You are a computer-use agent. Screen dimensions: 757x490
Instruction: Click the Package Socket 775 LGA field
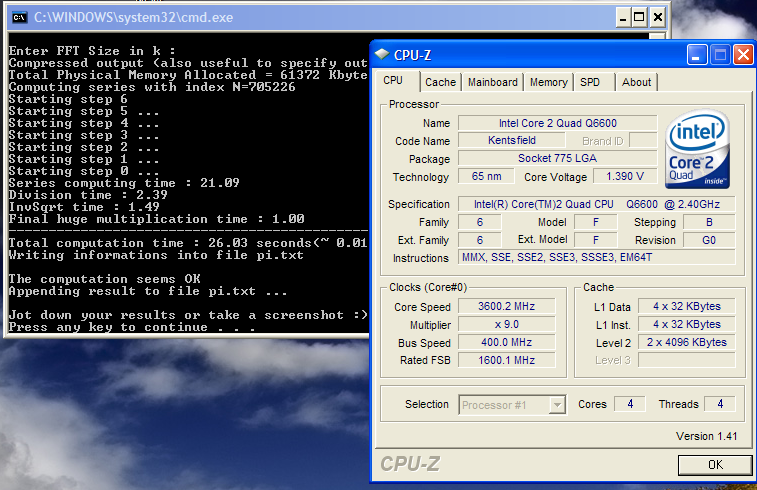tap(558, 158)
